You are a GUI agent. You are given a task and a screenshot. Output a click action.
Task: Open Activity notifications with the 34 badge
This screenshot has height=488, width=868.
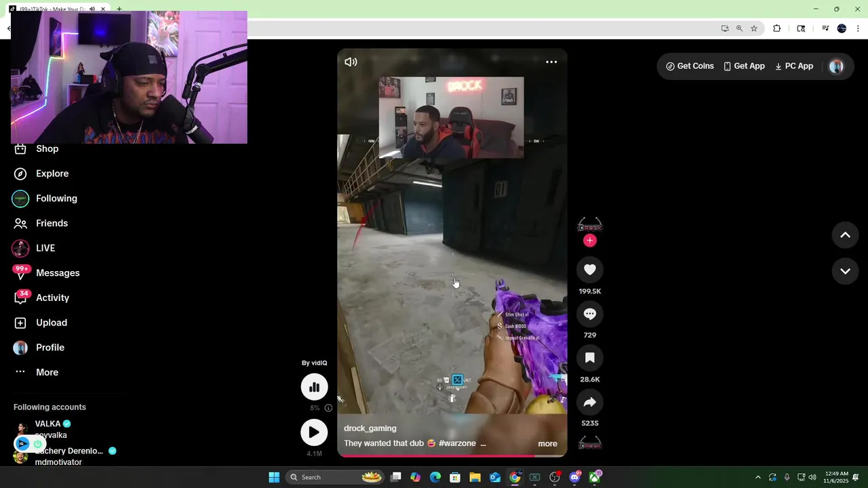point(52,298)
